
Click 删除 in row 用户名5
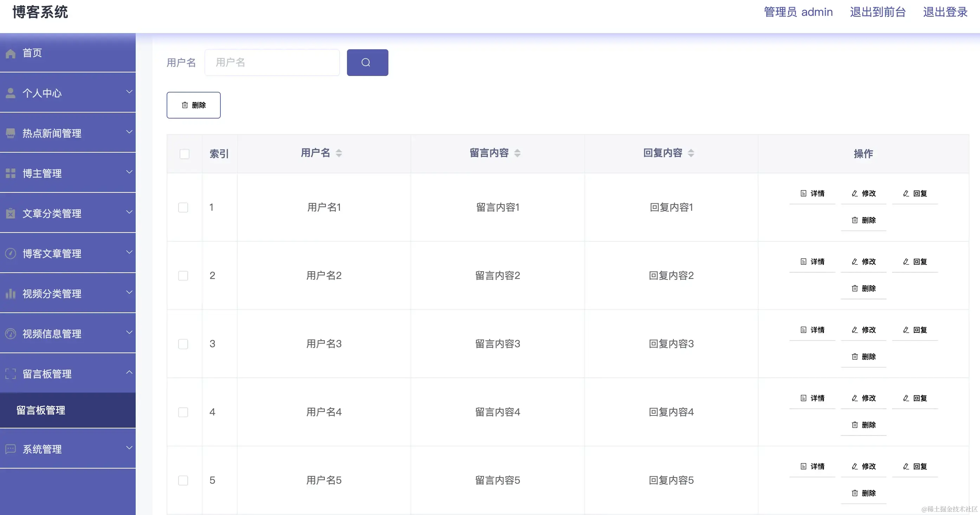[864, 493]
